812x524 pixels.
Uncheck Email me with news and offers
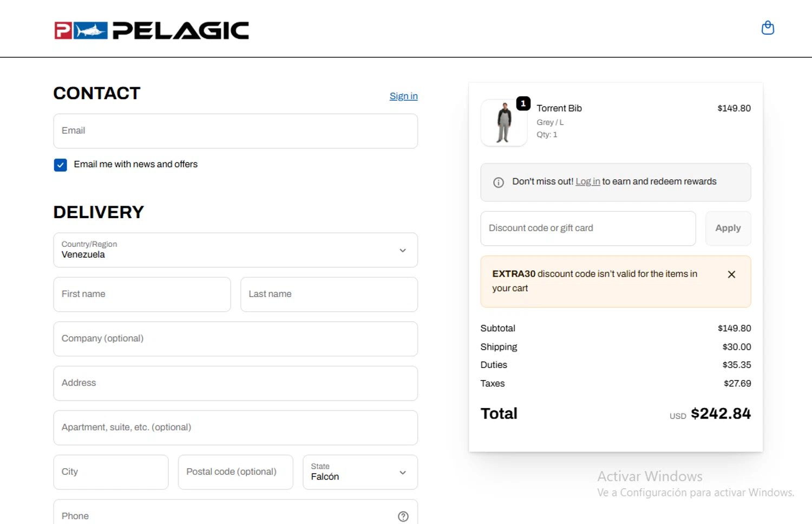point(61,165)
